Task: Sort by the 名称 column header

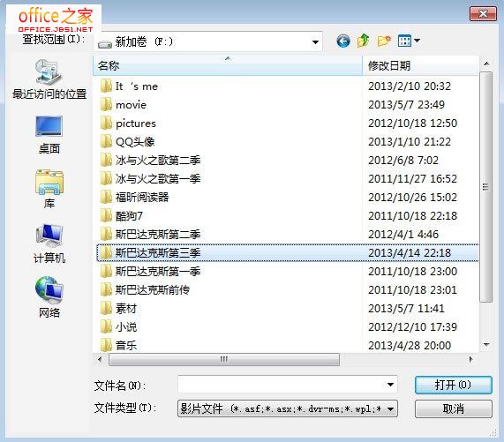Action: 228,65
